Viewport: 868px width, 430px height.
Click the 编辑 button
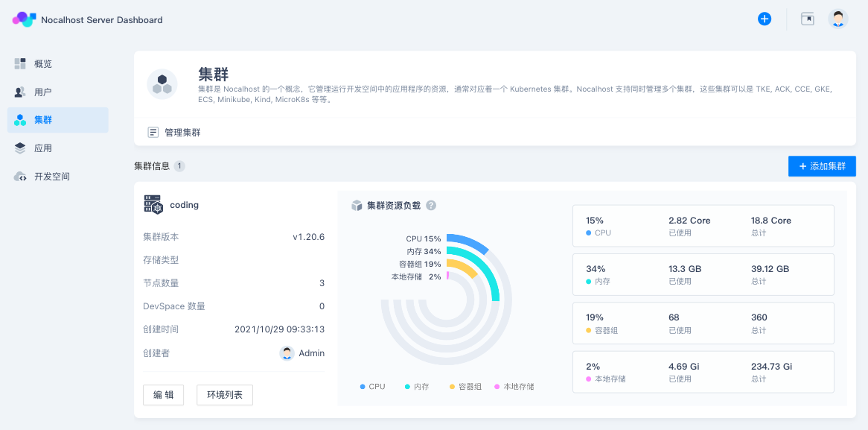coord(163,395)
